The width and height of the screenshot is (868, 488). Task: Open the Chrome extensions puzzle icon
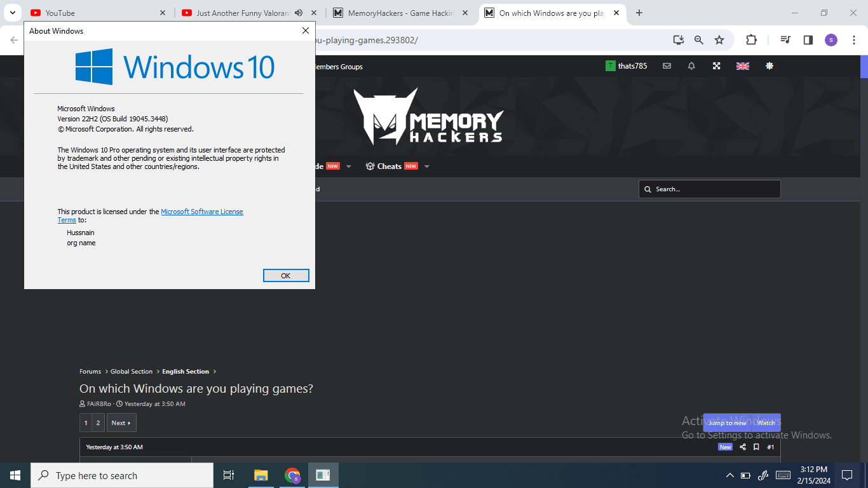click(x=751, y=40)
